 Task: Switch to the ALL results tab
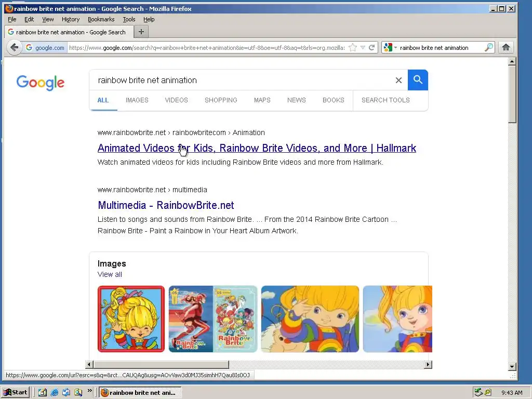[103, 100]
